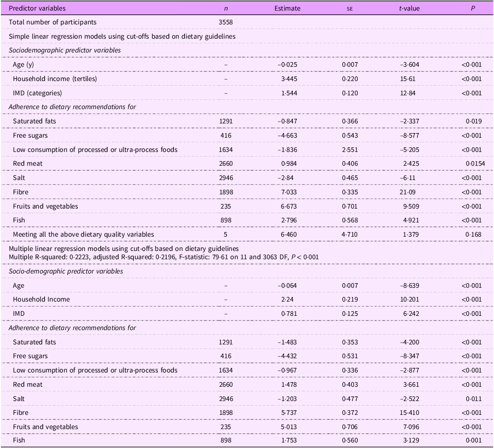Image resolution: width=494 pixels, height=448 pixels.
Task: Select the 'Total number of participants' row label
Action: tap(52, 23)
